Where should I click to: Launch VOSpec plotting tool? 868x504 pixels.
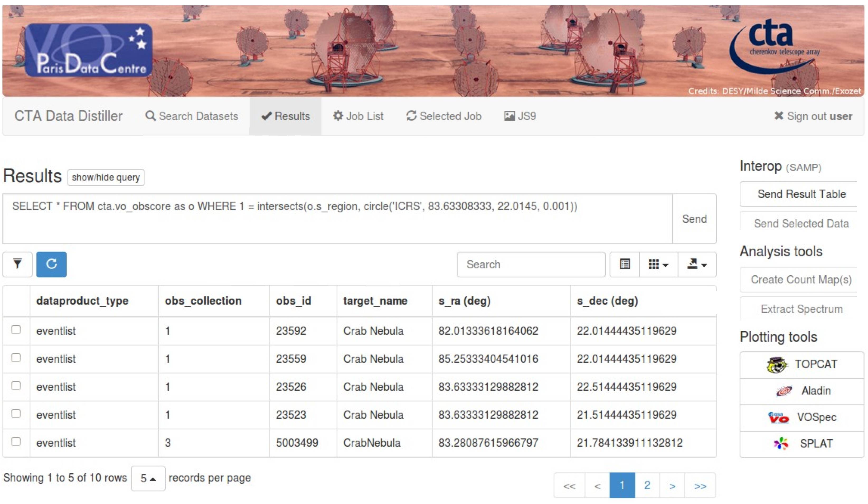pyautogui.click(x=801, y=418)
